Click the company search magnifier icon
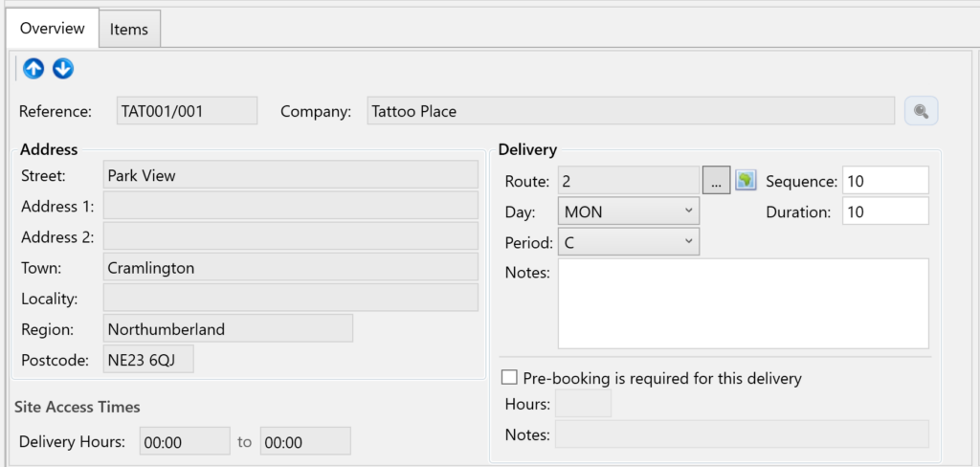 click(x=921, y=111)
